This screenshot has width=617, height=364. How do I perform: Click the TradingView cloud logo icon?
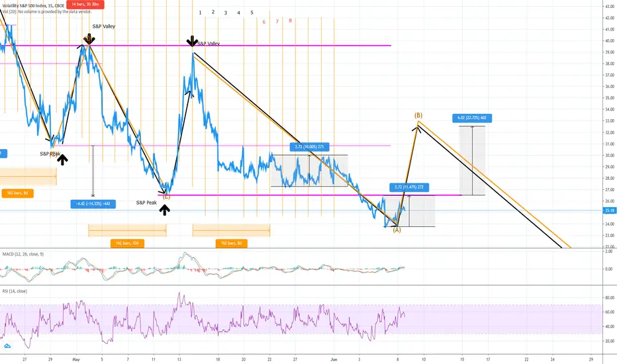pyautogui.click(x=7, y=346)
